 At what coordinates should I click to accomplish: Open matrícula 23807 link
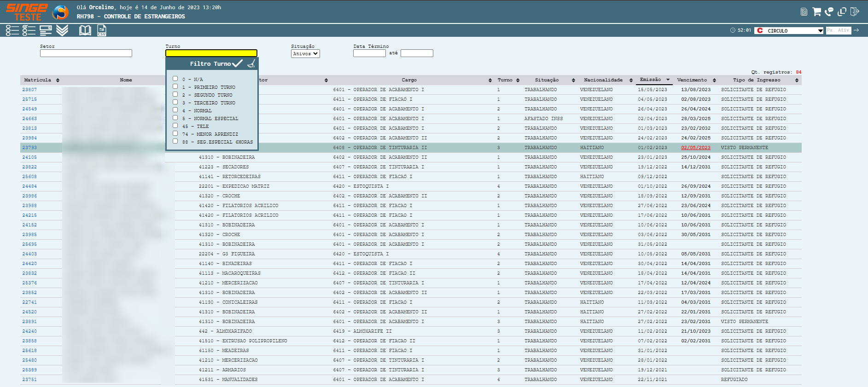click(29, 90)
